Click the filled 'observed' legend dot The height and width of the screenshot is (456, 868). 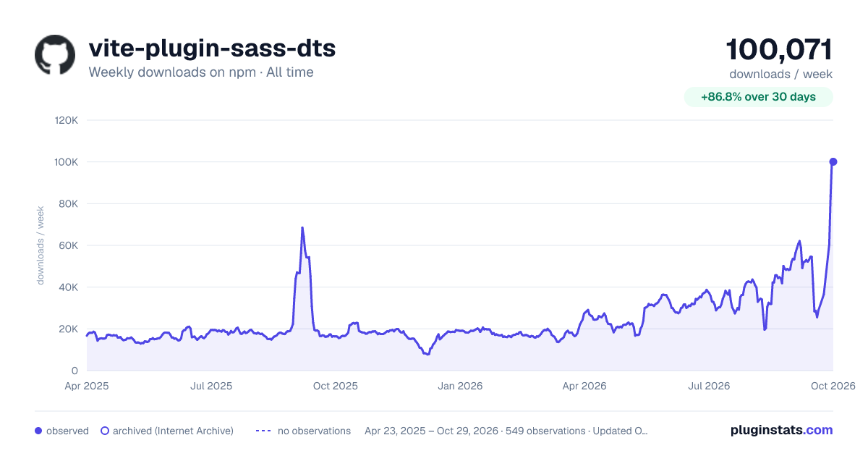(38, 431)
